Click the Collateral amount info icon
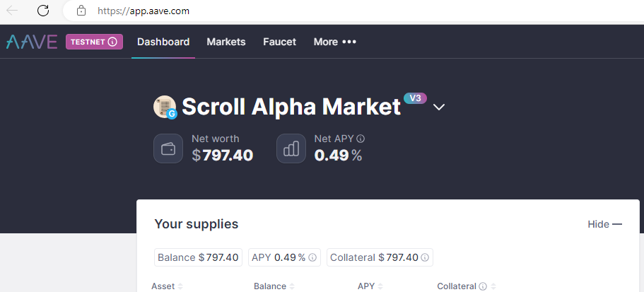Image resolution: width=644 pixels, height=292 pixels. click(x=426, y=258)
